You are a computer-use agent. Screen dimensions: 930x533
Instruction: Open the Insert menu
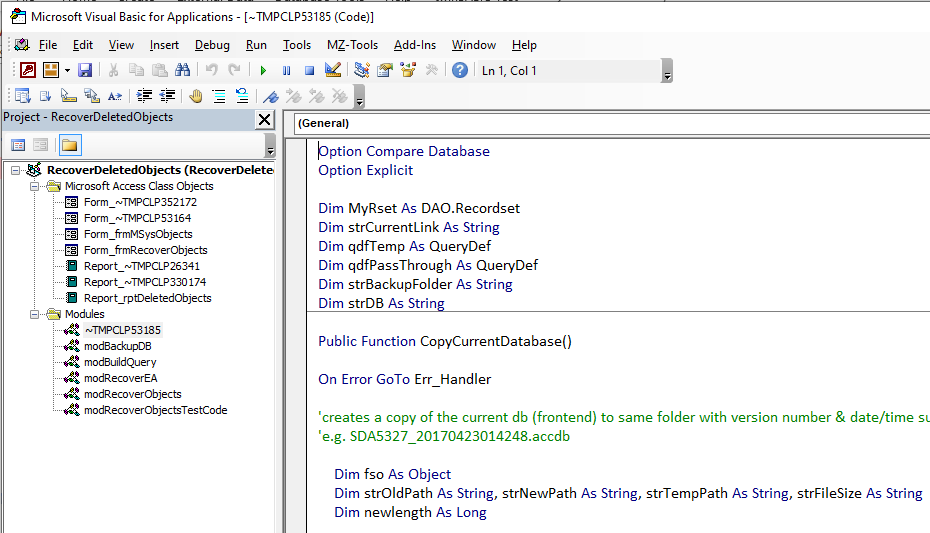coord(164,45)
